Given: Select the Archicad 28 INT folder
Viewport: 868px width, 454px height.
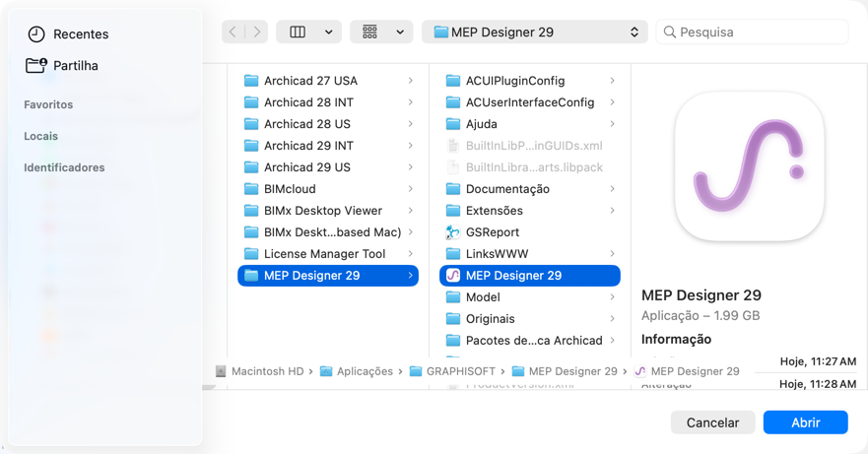Looking at the screenshot, I should click(328, 102).
